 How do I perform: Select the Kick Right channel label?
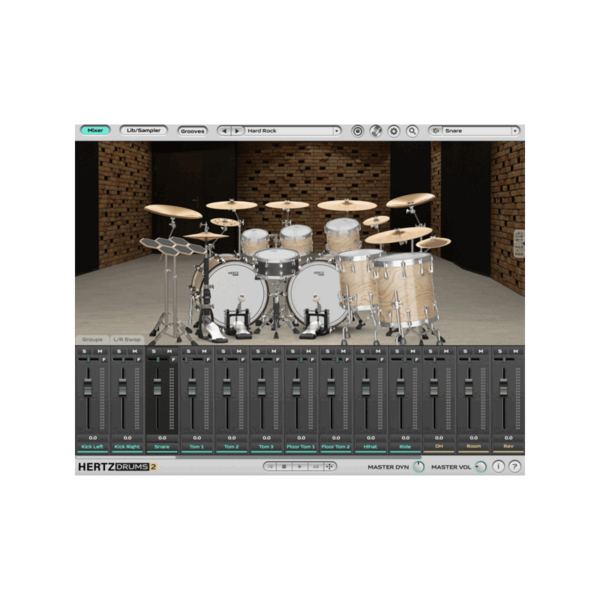coord(127,447)
